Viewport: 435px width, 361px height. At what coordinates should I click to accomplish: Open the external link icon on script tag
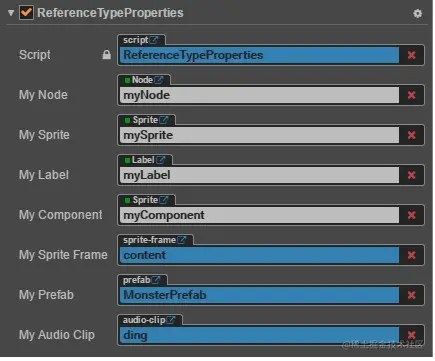(x=154, y=40)
